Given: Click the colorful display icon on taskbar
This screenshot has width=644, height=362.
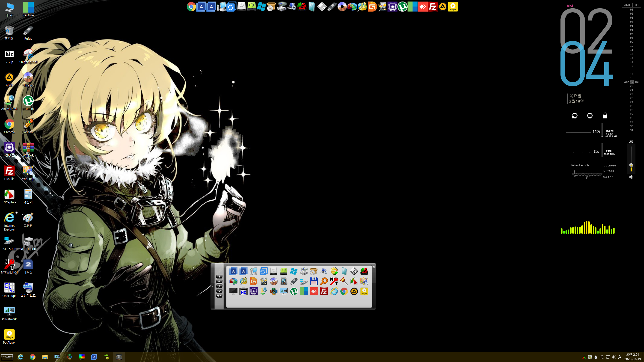Looking at the screenshot, I should (x=82, y=357).
